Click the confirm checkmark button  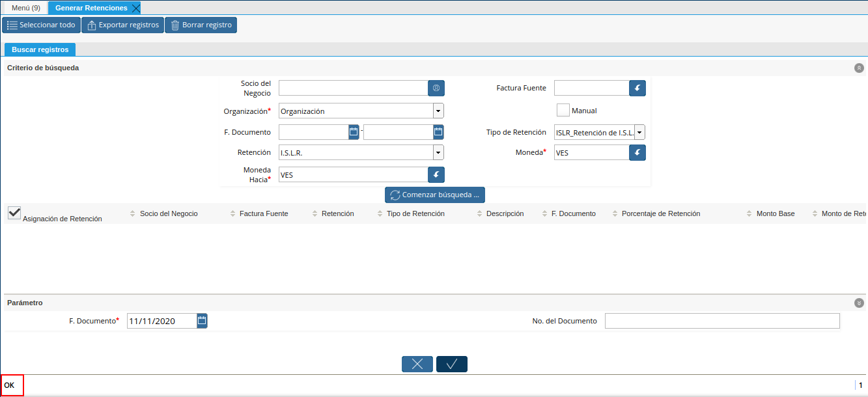click(x=452, y=364)
